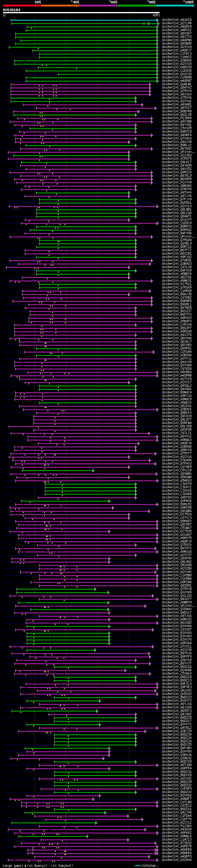Select the UniRef100_A4RT82 label
197x868 pixels.
click(177, 497)
